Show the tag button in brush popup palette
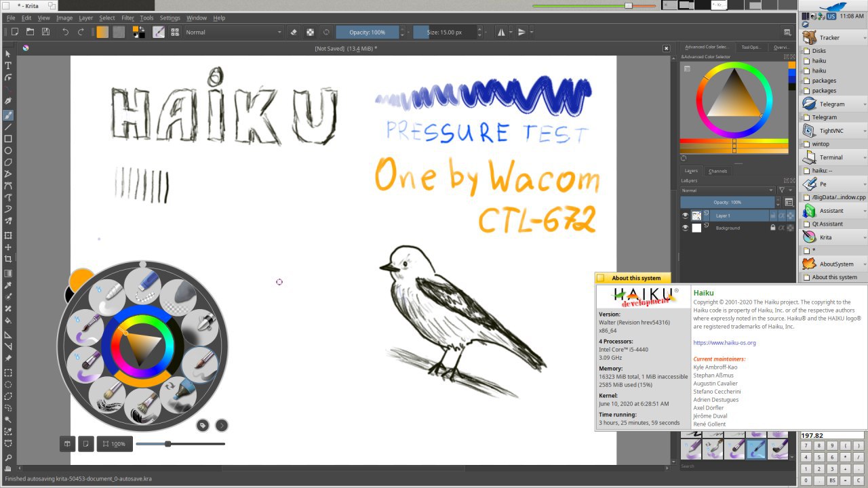868x488 pixels. (203, 426)
